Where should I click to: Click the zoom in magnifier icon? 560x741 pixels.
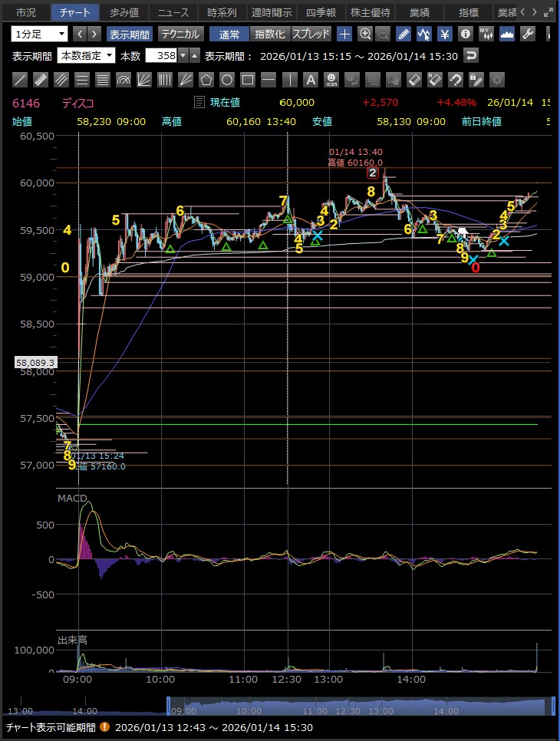(365, 34)
